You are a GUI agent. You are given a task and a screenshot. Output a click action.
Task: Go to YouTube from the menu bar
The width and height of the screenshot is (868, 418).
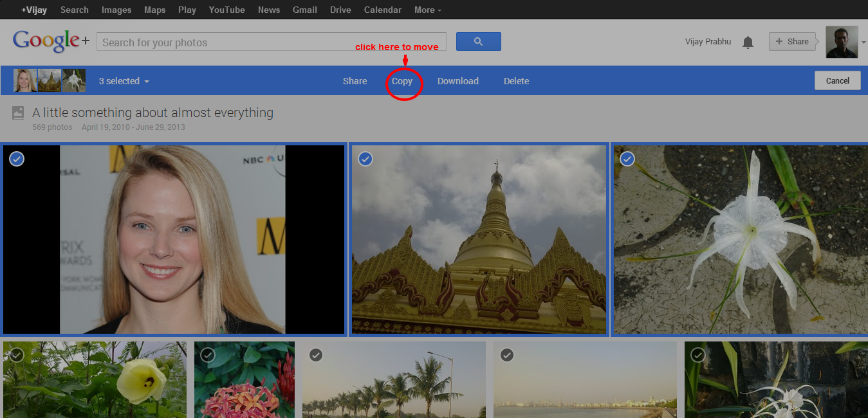point(226,10)
